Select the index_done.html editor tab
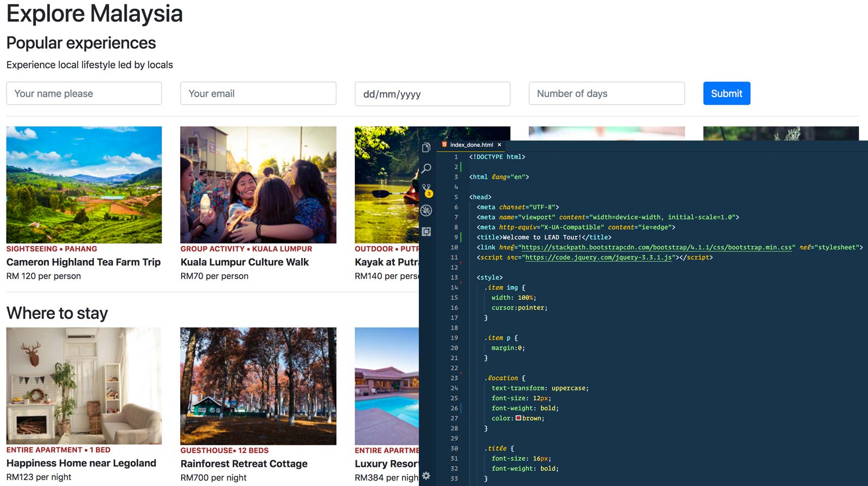This screenshot has height=486, width=868. coord(471,145)
